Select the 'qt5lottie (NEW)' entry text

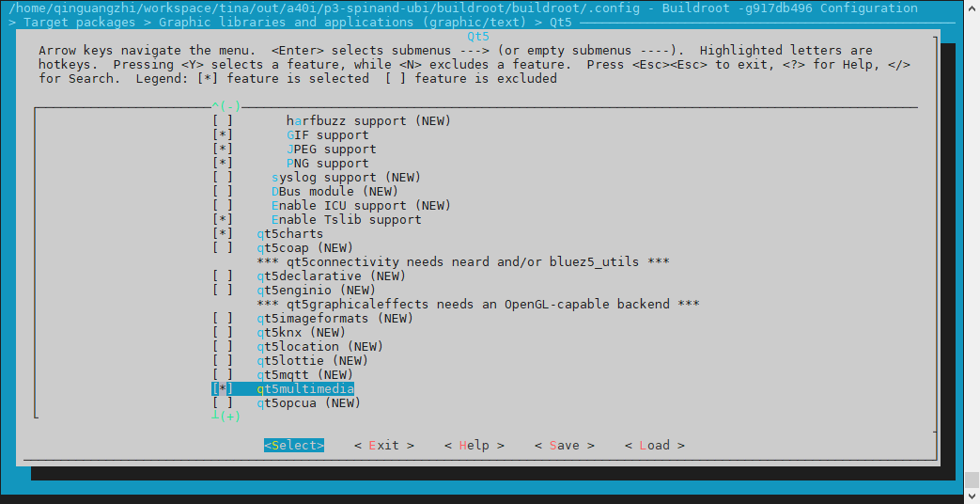[x=313, y=361]
